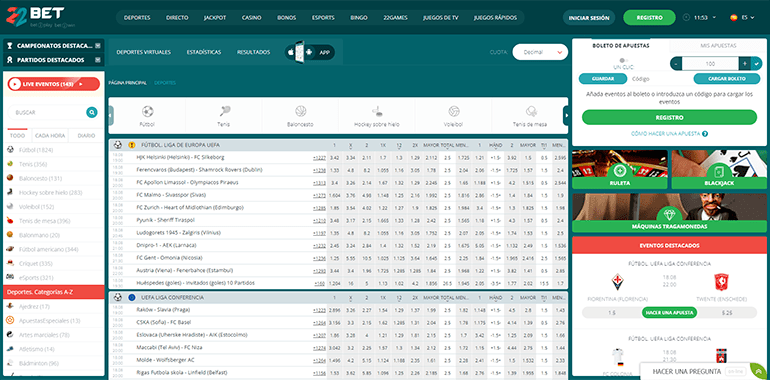Open the Cómo hacer una apuesta link
Image resolution: width=770 pixels, height=380 pixels.
[666, 134]
